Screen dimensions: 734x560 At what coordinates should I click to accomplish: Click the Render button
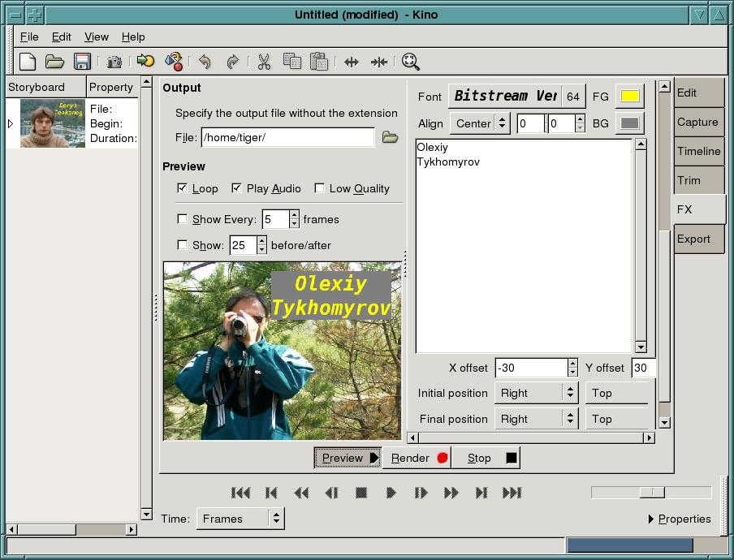(418, 458)
